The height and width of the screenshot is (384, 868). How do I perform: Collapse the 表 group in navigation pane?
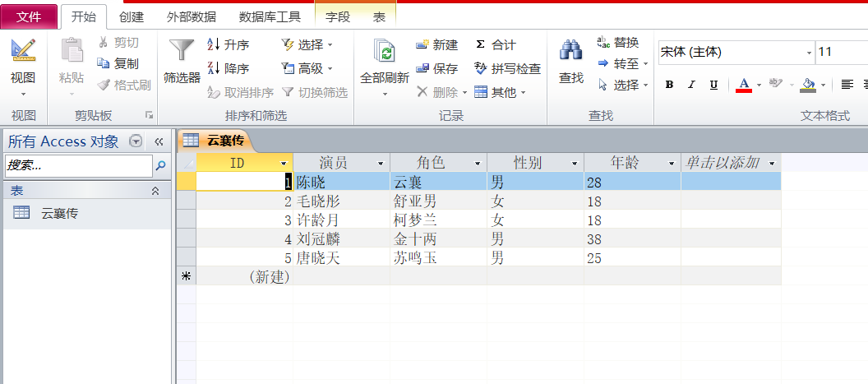tap(155, 191)
